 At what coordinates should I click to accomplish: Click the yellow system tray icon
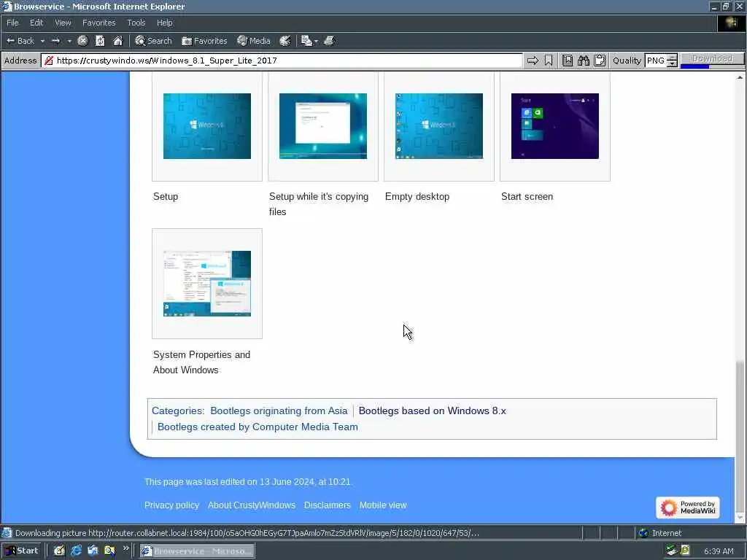(686, 551)
